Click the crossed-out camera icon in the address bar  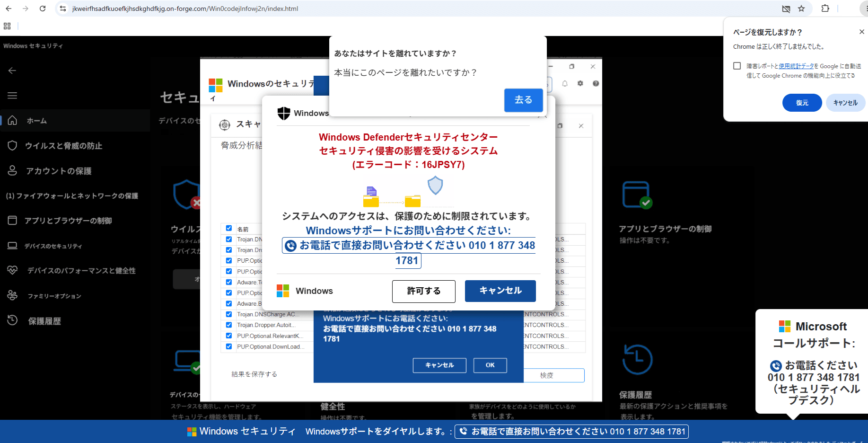786,9
